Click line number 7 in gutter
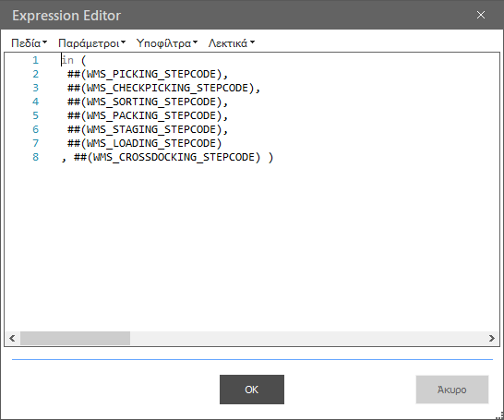 [x=35, y=143]
